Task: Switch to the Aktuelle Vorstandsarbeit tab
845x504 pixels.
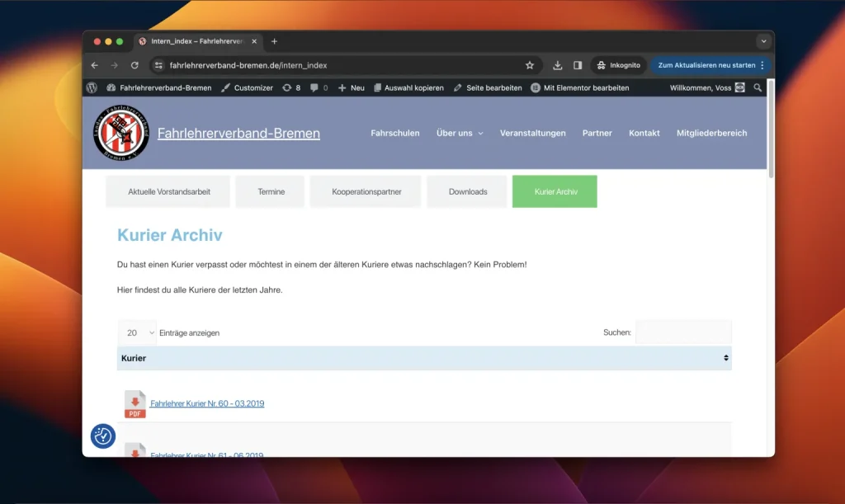Action: point(168,191)
